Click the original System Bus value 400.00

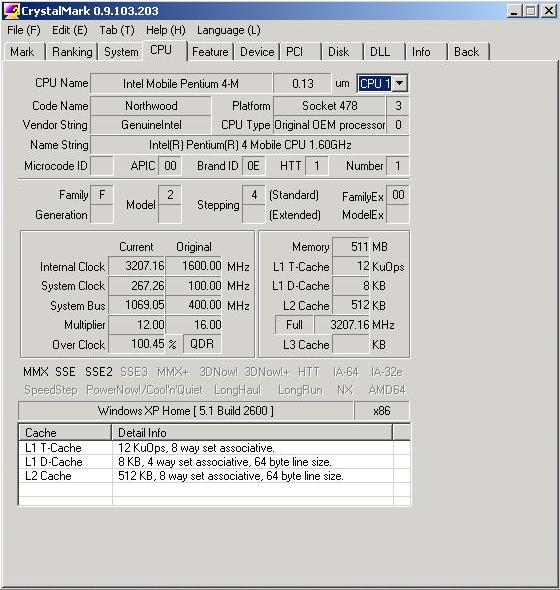pyautogui.click(x=194, y=305)
